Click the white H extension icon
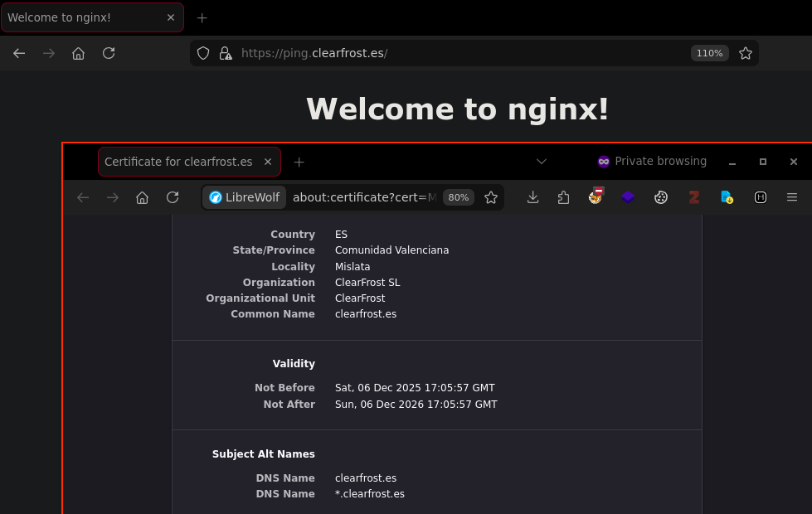Image resolution: width=812 pixels, height=514 pixels. 760,197
